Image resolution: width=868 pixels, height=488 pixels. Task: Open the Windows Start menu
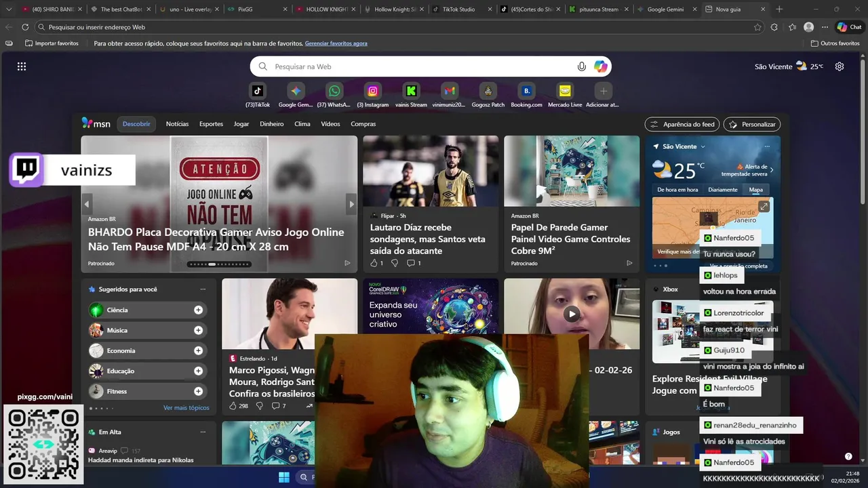point(284,477)
